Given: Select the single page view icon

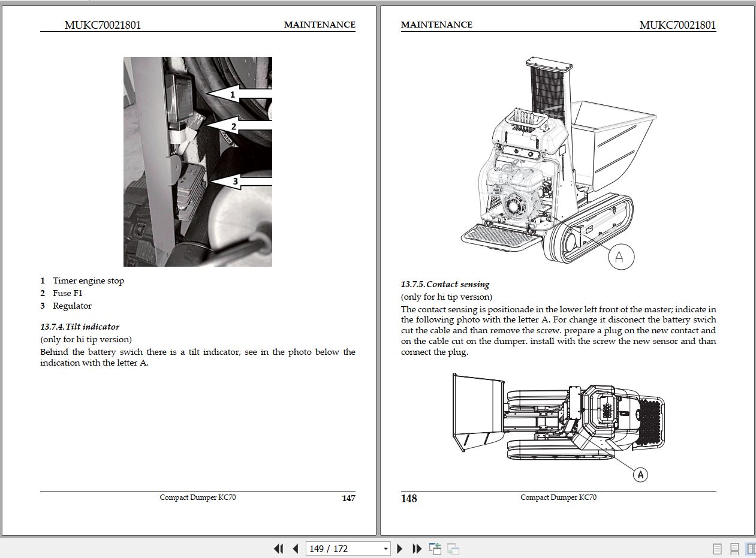Looking at the screenshot, I should [717, 548].
